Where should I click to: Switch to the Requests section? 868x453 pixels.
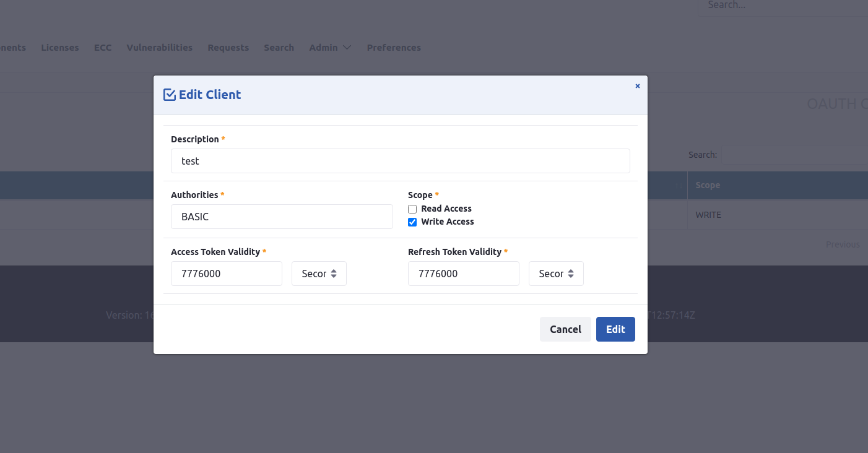tap(228, 47)
